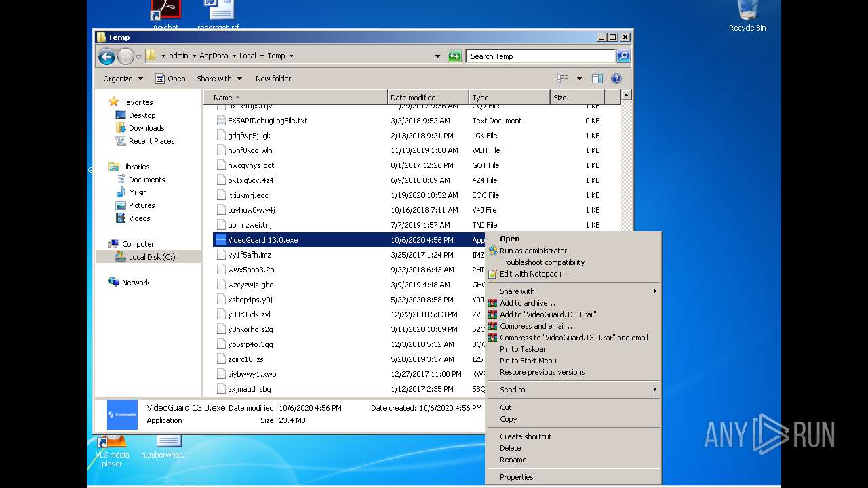The width and height of the screenshot is (868, 488).
Task: Click the Favorites star icon
Action: tap(113, 102)
